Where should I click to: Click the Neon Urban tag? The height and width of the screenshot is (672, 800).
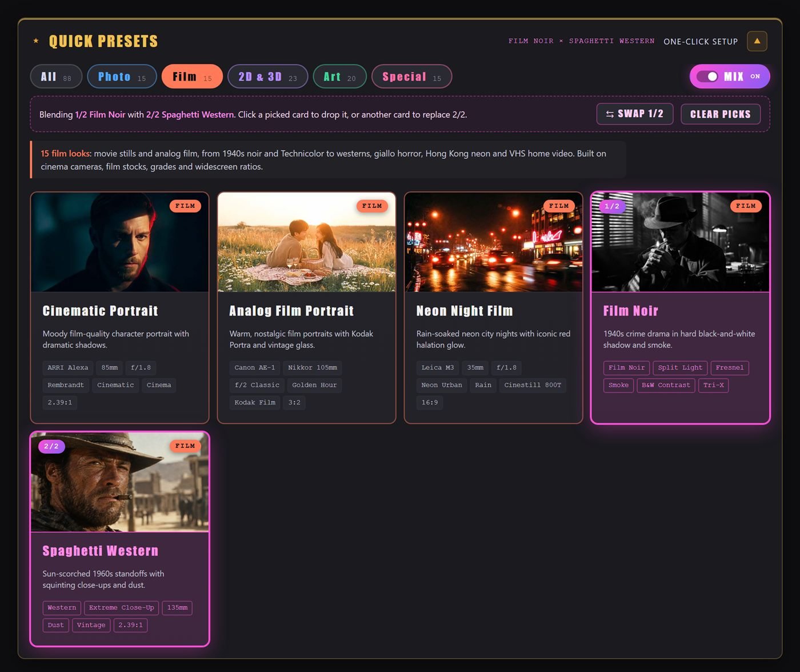(x=442, y=385)
